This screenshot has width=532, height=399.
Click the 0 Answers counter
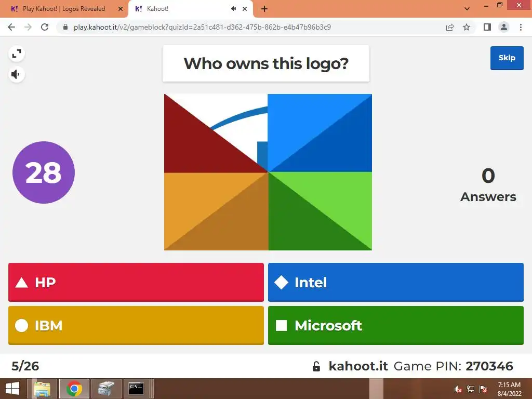coord(488,185)
